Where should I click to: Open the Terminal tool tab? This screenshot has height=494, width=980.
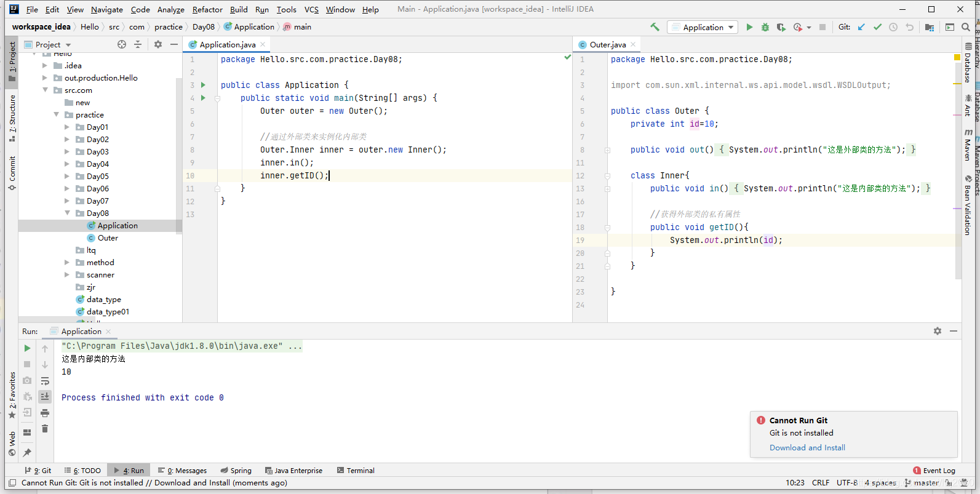(356, 470)
